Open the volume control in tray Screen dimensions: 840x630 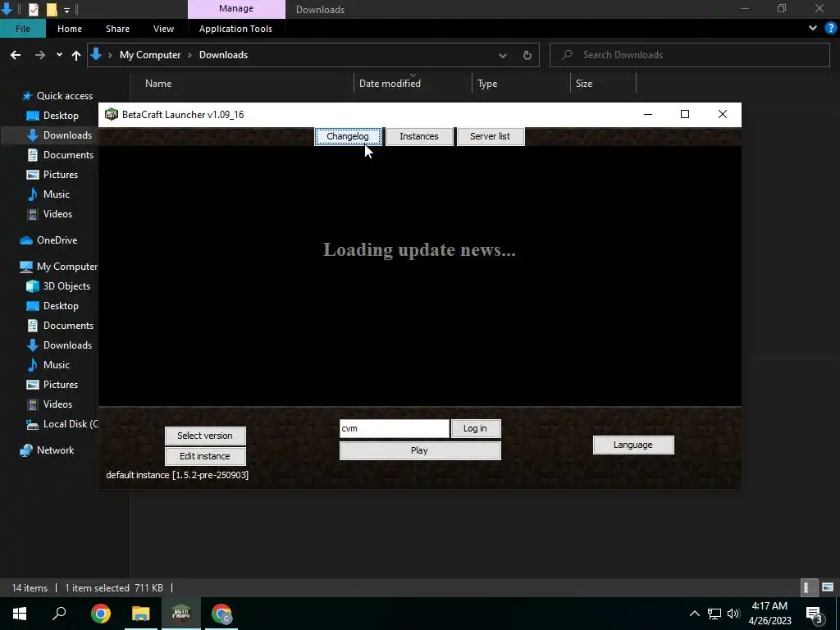point(733,614)
